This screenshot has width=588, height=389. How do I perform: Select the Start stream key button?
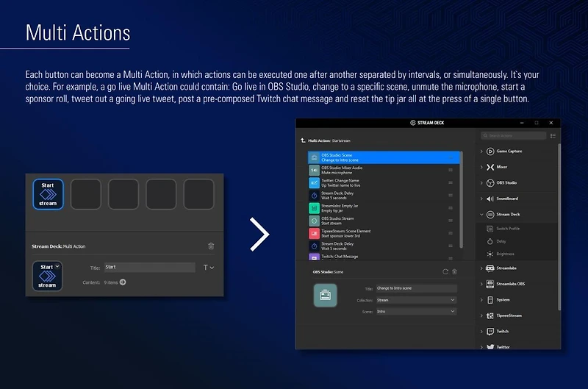click(48, 194)
